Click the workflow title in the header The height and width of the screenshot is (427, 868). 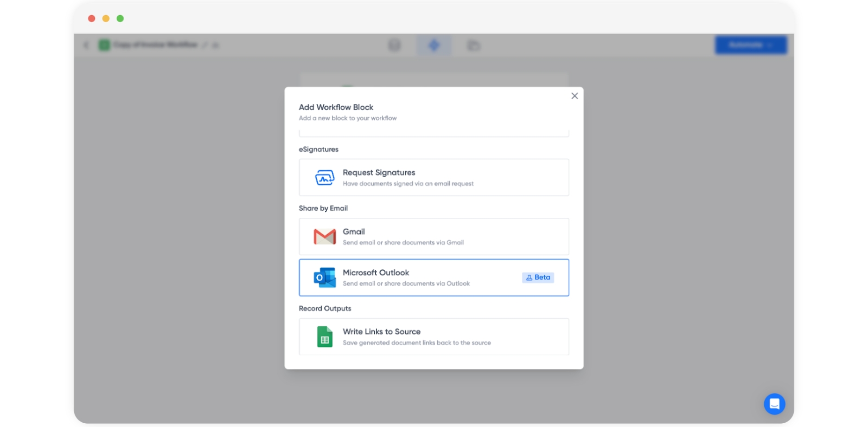tap(155, 45)
